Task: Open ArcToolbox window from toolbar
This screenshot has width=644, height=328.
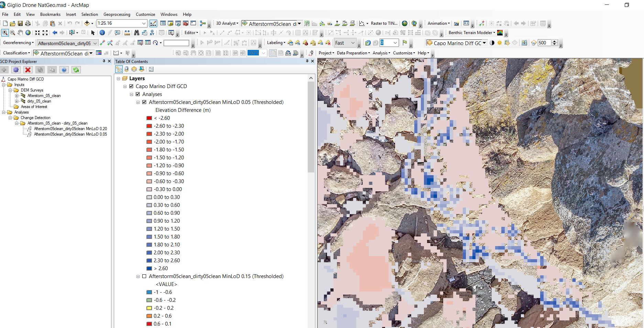Action: coord(186,23)
